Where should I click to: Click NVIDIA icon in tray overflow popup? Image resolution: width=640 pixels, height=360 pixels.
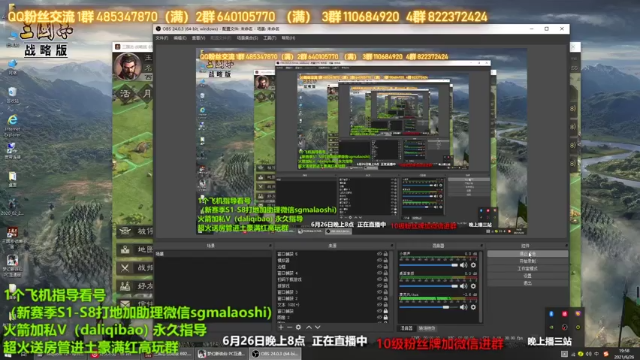(x=551, y=327)
